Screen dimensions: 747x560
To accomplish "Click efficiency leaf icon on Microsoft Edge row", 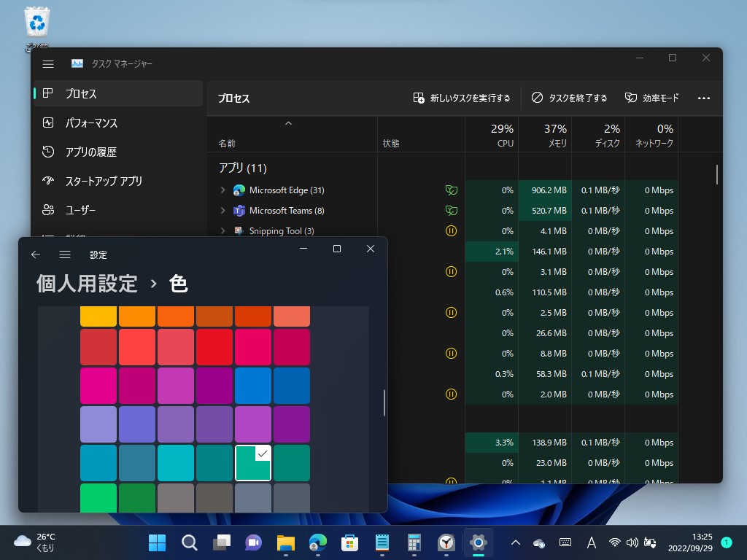I will click(451, 190).
